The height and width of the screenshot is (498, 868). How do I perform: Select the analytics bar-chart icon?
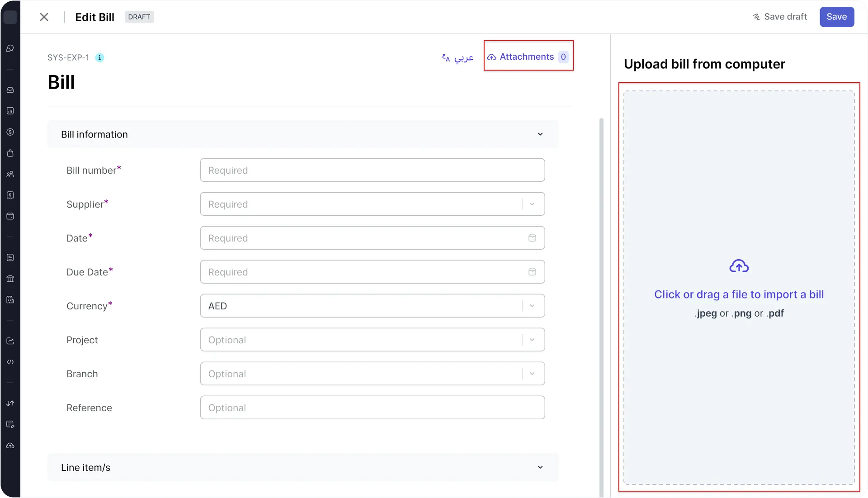tap(10, 111)
